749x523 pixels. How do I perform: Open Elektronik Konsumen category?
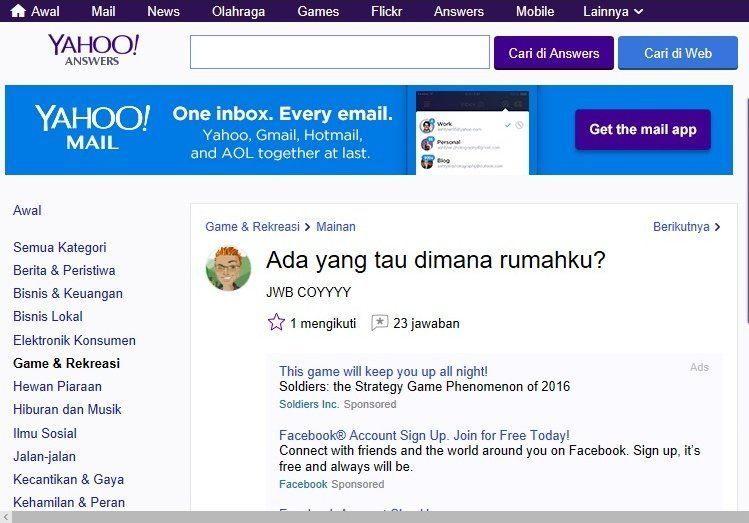click(75, 340)
